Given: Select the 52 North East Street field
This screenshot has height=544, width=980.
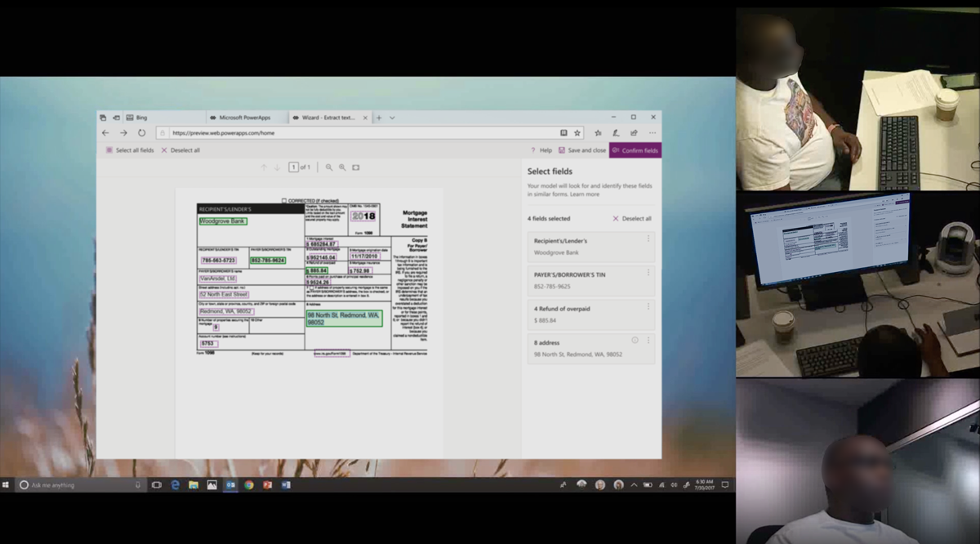Looking at the screenshot, I should point(224,294).
